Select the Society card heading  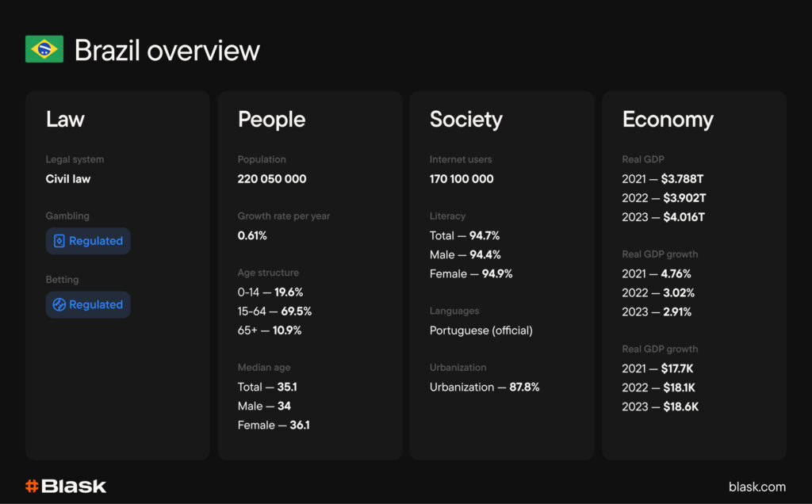click(465, 120)
